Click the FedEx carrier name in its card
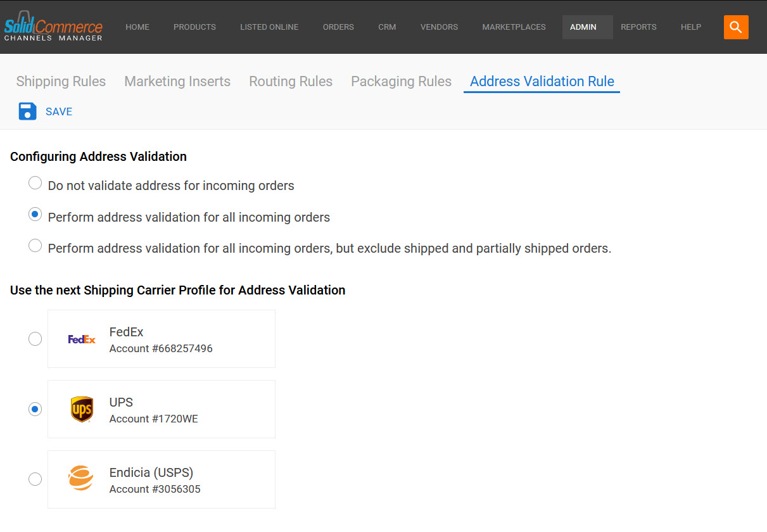 (127, 332)
